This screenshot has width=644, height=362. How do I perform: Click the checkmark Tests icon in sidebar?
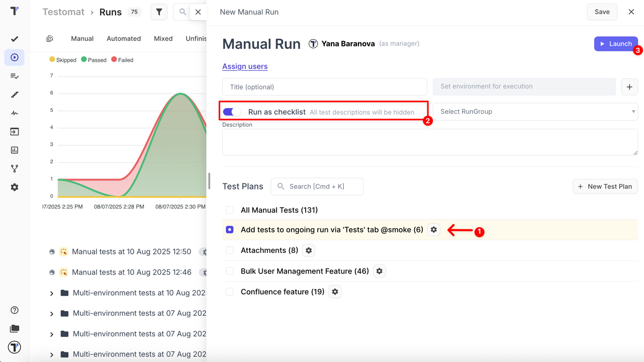click(x=15, y=39)
